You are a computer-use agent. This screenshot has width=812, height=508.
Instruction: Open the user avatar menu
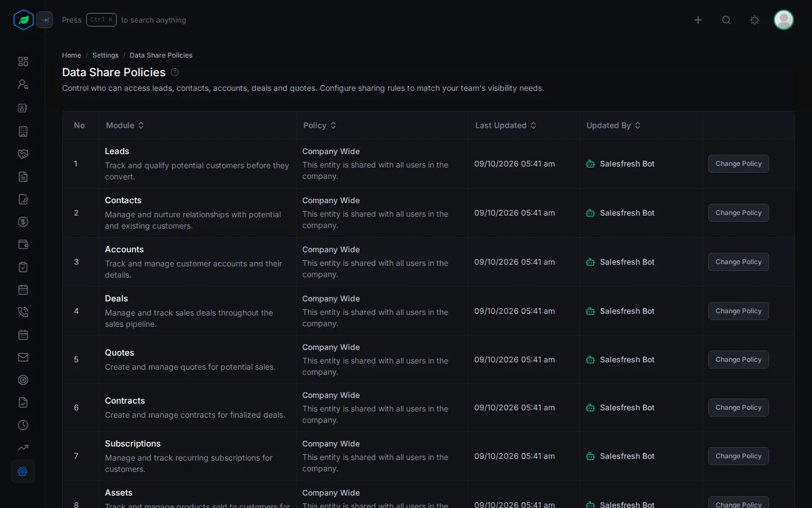coord(784,20)
